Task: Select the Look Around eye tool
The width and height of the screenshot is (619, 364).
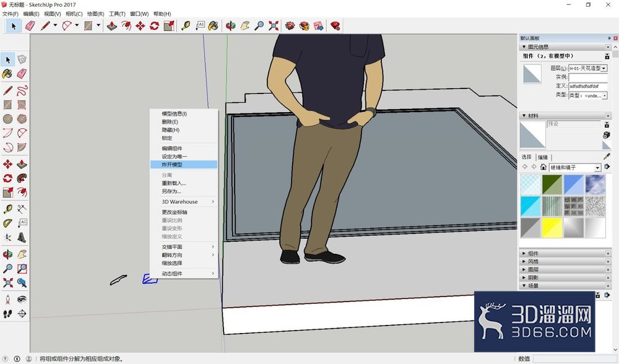Action: 22,299
